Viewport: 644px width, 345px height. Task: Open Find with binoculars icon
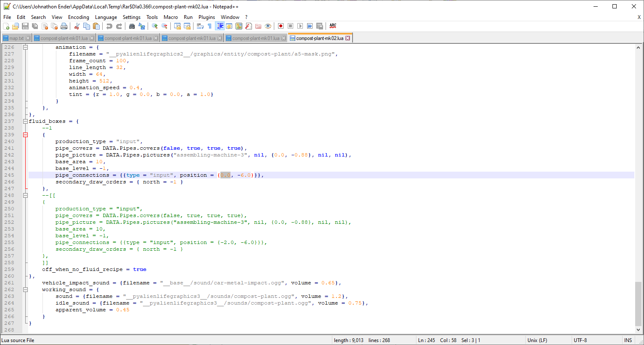132,26
